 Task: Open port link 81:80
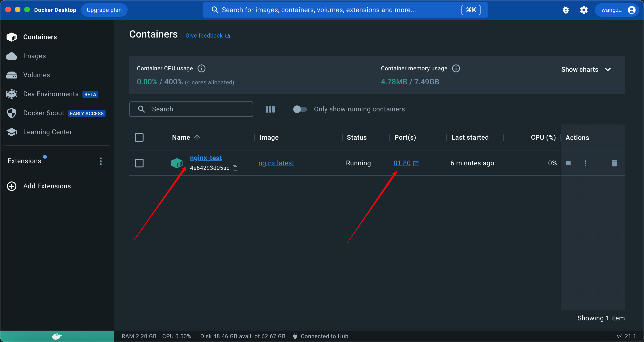click(x=402, y=163)
